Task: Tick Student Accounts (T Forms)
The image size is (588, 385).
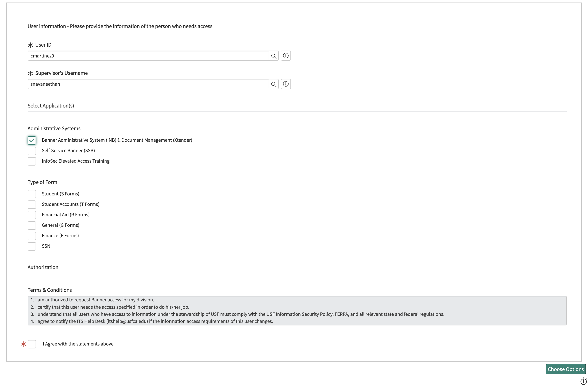Action: pyautogui.click(x=32, y=204)
